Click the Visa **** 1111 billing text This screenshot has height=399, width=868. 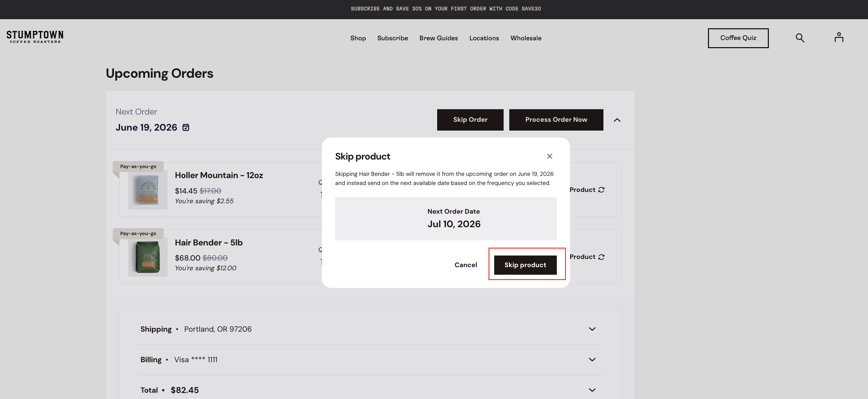pos(196,360)
